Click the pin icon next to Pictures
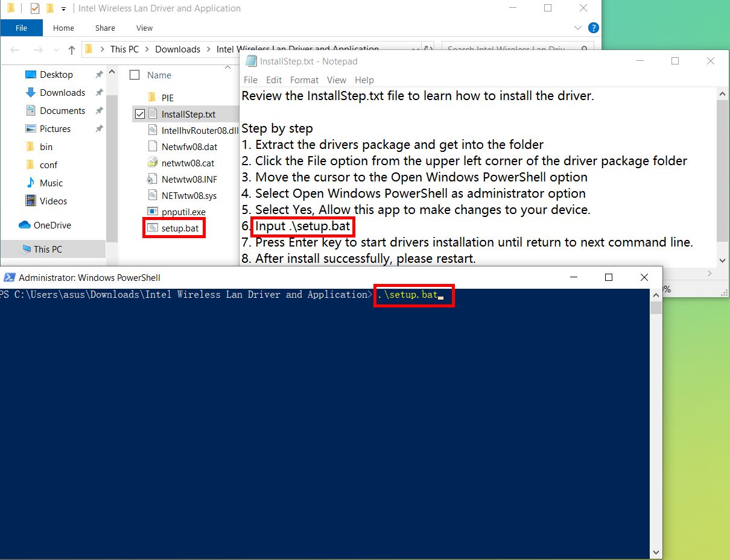The height and width of the screenshot is (560, 730). (99, 129)
